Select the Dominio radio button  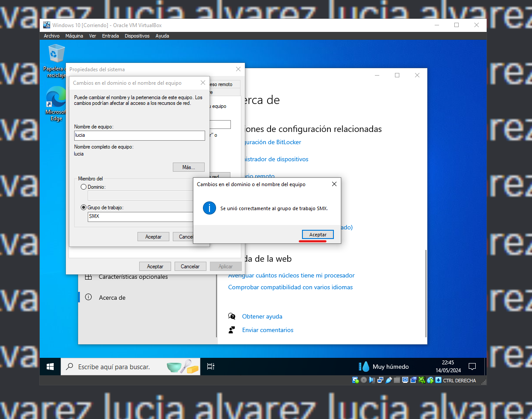click(83, 187)
